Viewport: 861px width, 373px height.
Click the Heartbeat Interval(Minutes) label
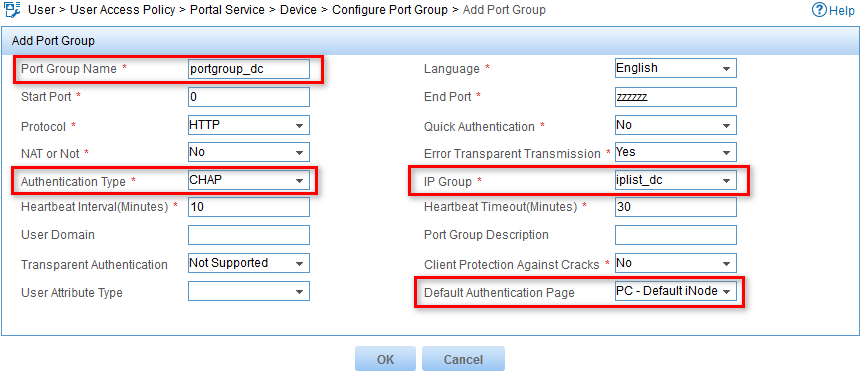point(94,208)
